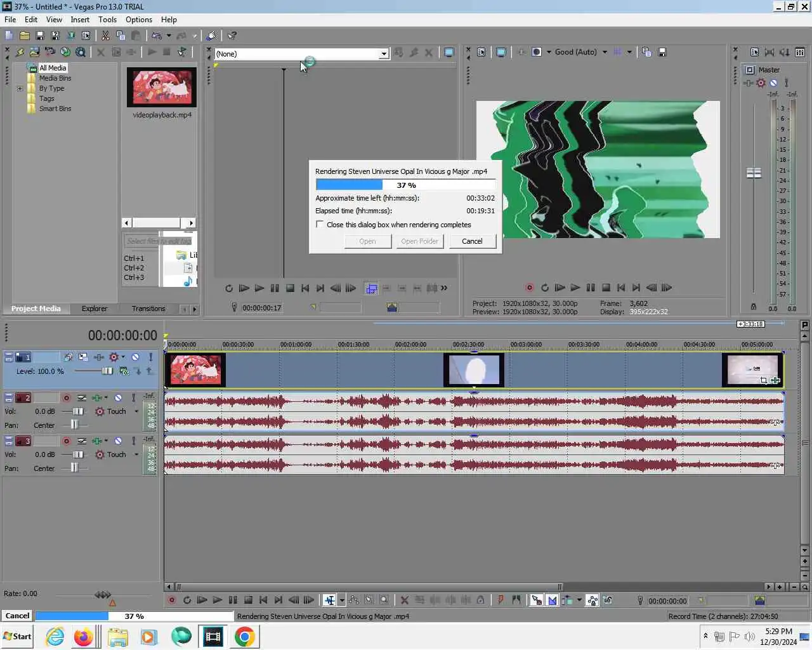This screenshot has width=812, height=650.
Task: Click Save Snapshot icon in Video Preview
Action: coord(662,52)
